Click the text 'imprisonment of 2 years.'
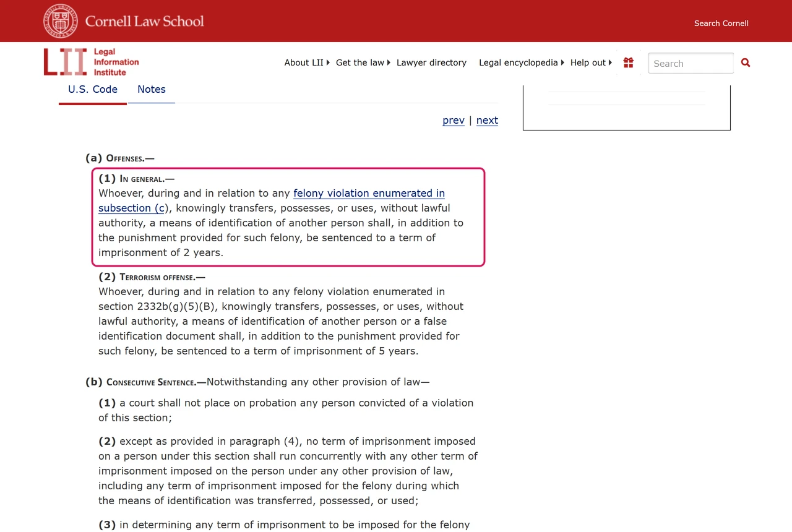Screen dimensions: 792x532 [x=161, y=252]
